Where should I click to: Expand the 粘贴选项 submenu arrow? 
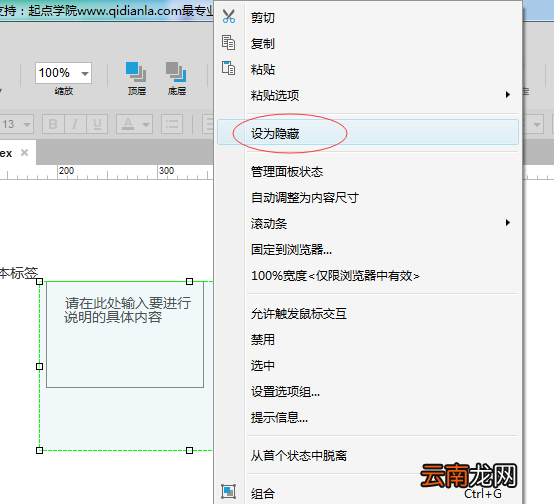pyautogui.click(x=508, y=95)
